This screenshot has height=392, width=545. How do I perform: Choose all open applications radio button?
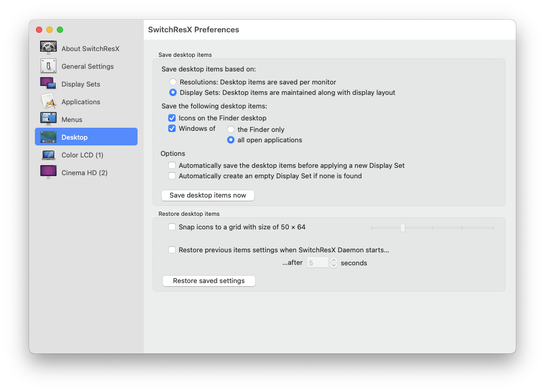(x=231, y=140)
